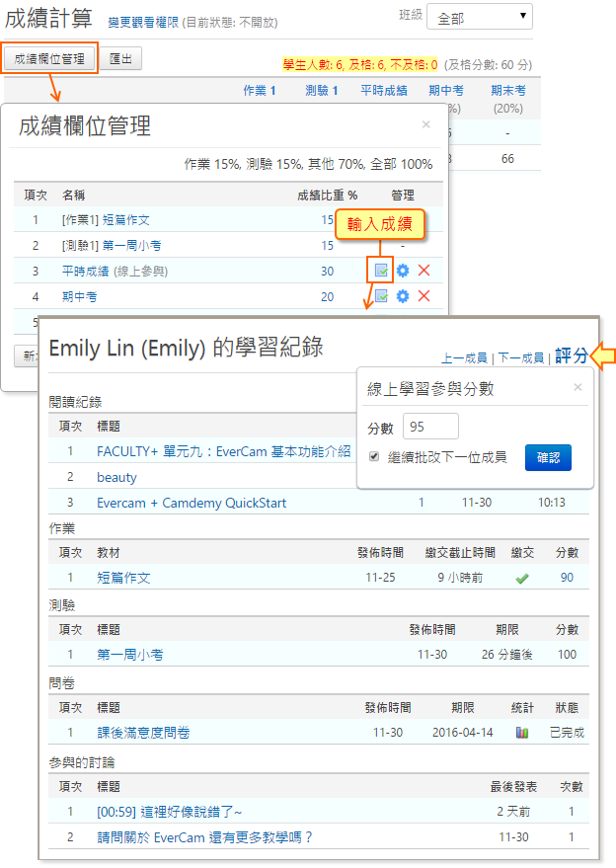Click the 匯出 export button
This screenshot has height=868, width=616.
click(121, 58)
